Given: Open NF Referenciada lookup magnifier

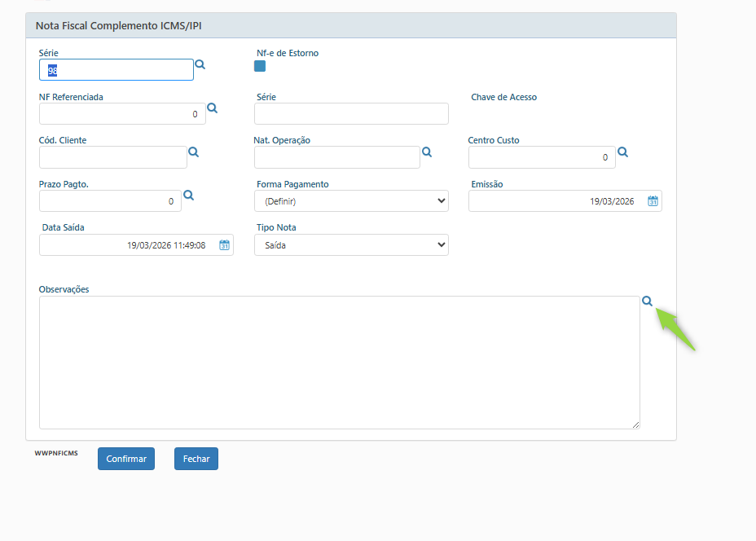Looking at the screenshot, I should coord(212,108).
